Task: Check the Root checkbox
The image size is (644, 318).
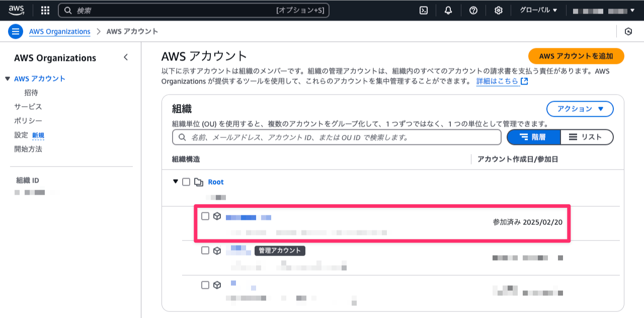Action: [186, 182]
